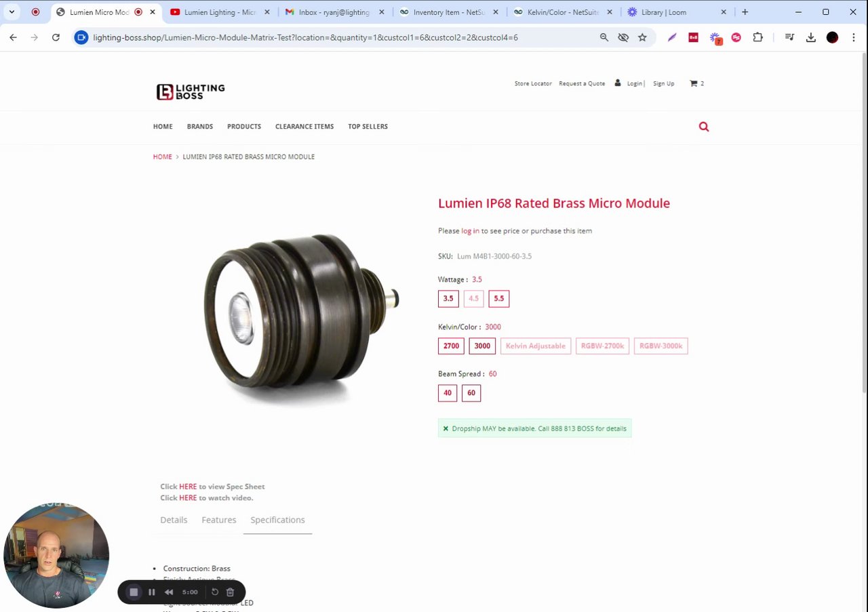Choose the 40 beam spread option

click(x=448, y=393)
